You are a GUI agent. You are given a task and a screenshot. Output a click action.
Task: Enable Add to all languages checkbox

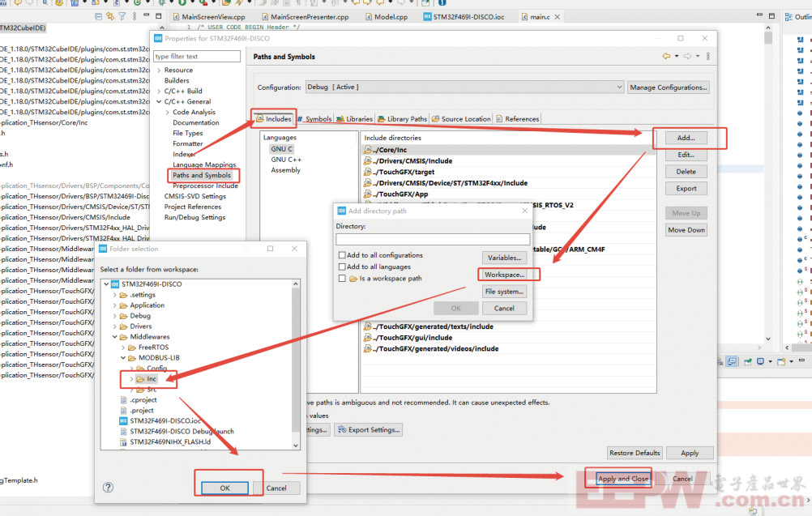point(342,267)
